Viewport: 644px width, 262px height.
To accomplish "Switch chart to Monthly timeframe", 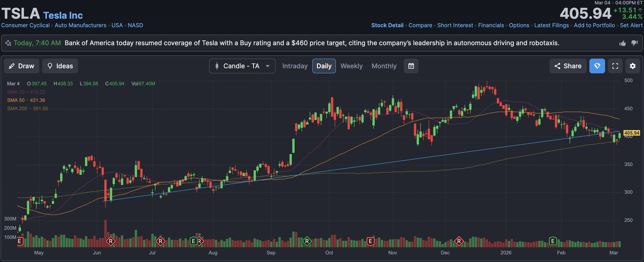I will [x=384, y=66].
